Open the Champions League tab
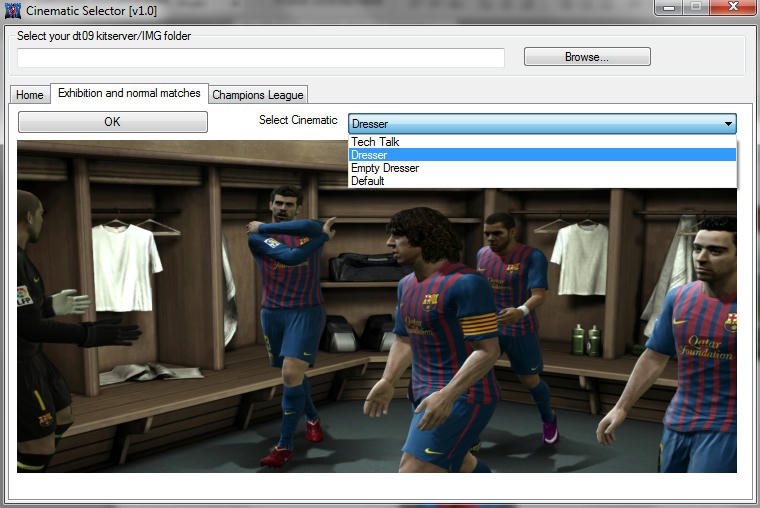This screenshot has width=760, height=508. coord(258,95)
